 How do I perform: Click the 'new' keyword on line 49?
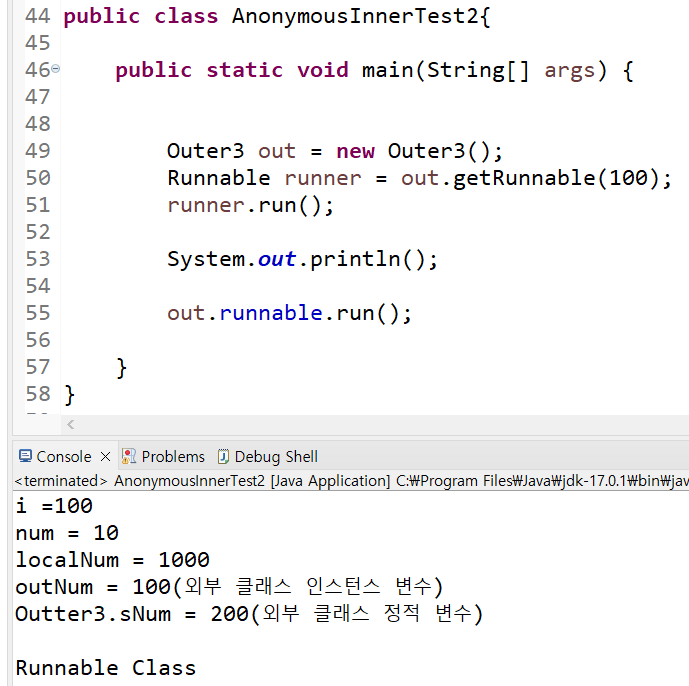click(355, 152)
